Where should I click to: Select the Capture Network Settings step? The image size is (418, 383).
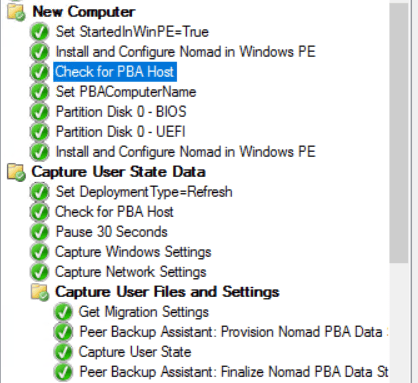131,272
